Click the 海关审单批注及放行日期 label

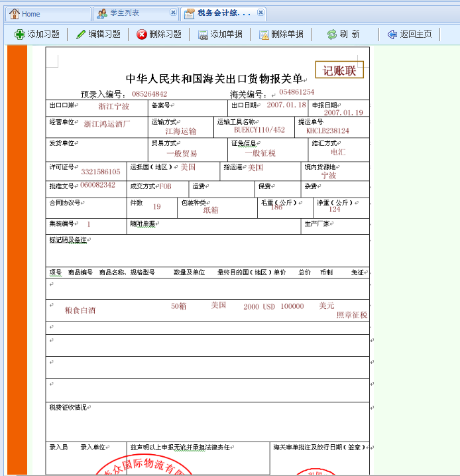[319, 447]
